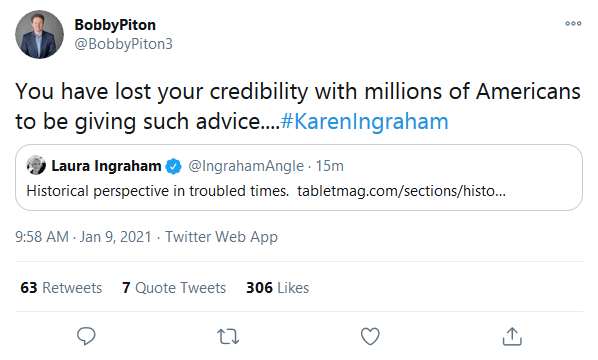The height and width of the screenshot is (360, 598).
Task: Click the blue verified badge
Action: click(174, 166)
